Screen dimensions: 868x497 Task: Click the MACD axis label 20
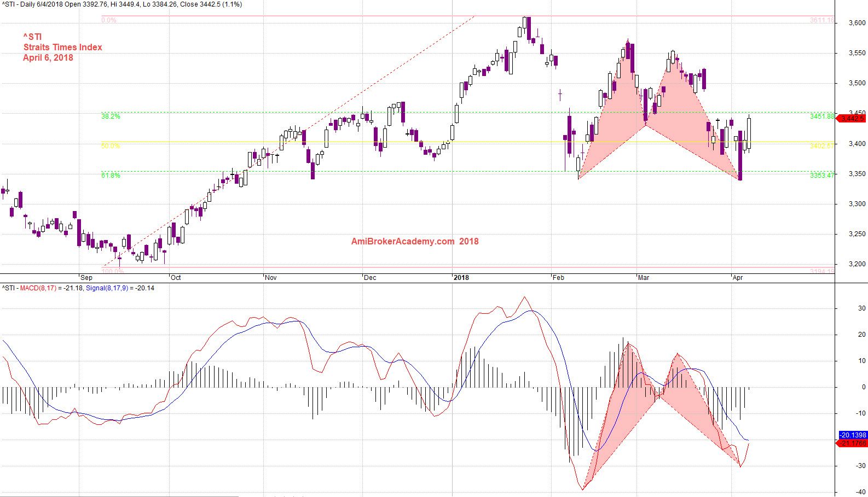(x=862, y=335)
